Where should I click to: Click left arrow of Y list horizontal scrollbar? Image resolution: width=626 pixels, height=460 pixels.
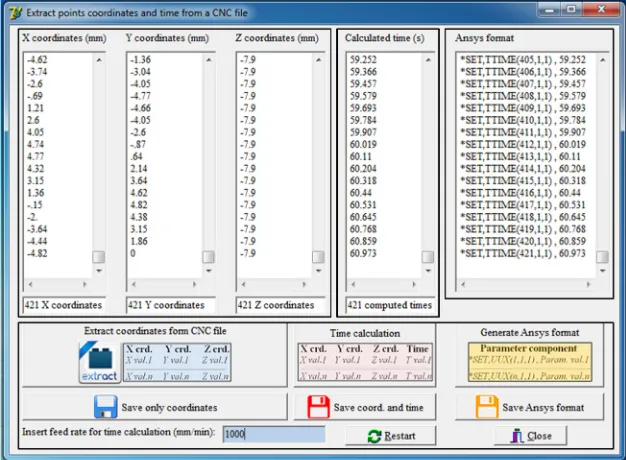134,284
